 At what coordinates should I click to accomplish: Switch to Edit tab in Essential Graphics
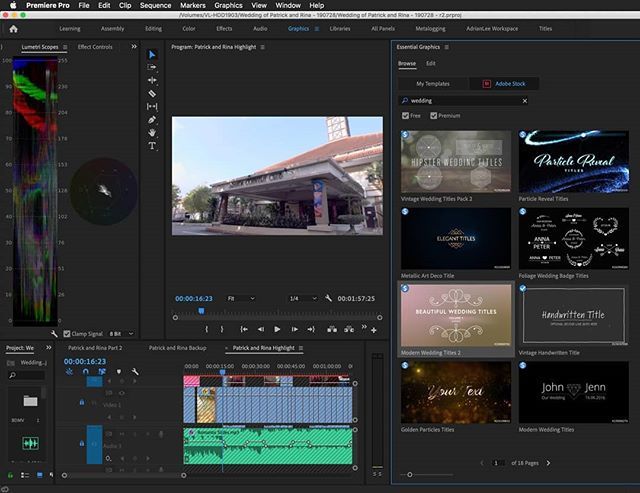click(x=431, y=63)
